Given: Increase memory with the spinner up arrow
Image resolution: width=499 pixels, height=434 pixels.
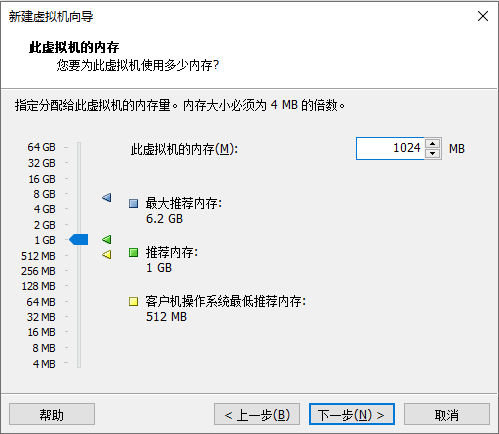Looking at the screenshot, I should (x=433, y=144).
